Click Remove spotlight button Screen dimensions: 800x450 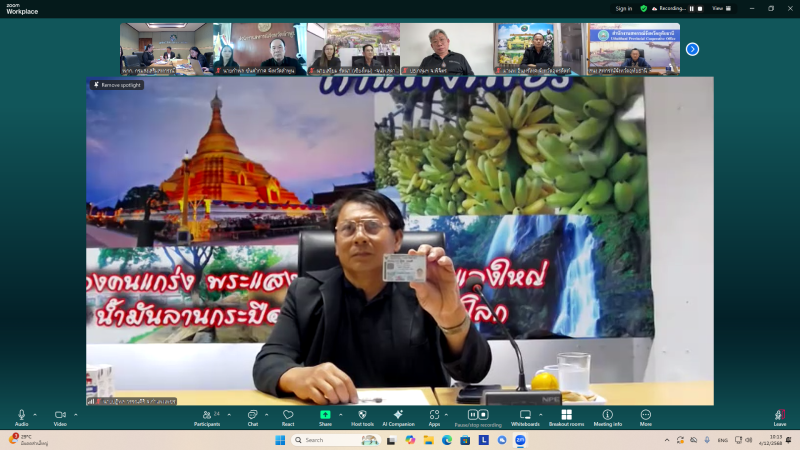click(117, 85)
